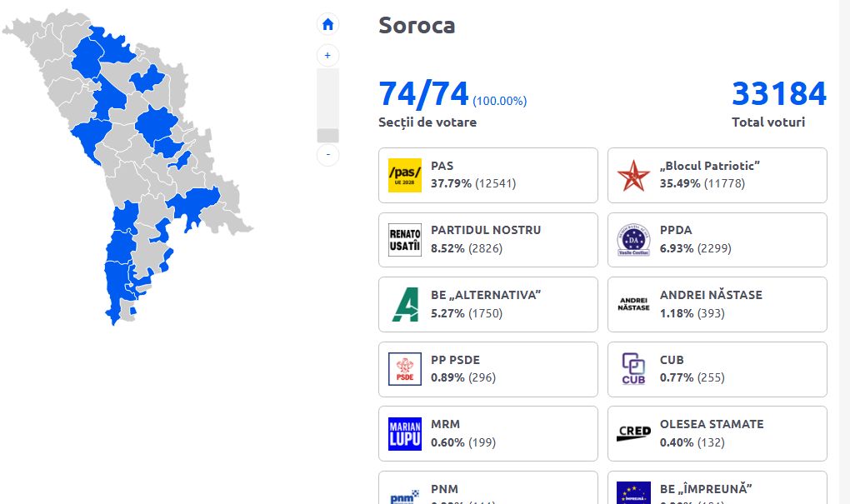This screenshot has width=850, height=504.
Task: Zoom in the map with plus button
Action: pyautogui.click(x=327, y=55)
